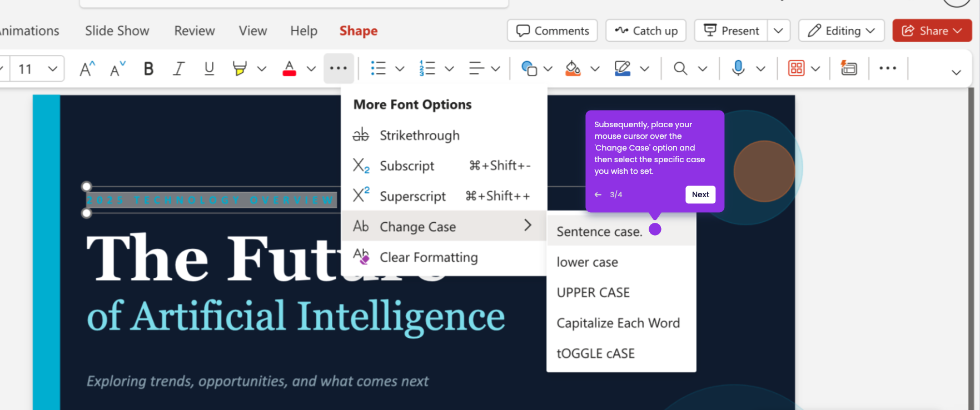Image resolution: width=980 pixels, height=410 pixels.
Task: Apply bulleted list
Action: [x=379, y=69]
